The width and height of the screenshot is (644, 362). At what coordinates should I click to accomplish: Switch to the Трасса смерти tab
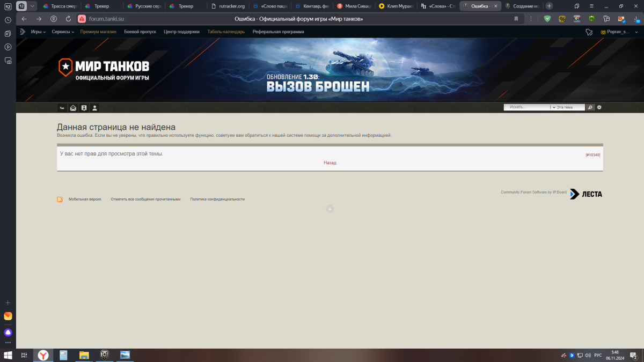point(60,6)
